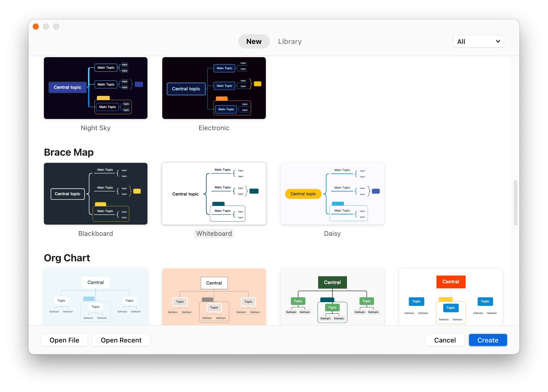Select the Night Sky template thumbnail
The image size is (548, 392).
point(96,88)
